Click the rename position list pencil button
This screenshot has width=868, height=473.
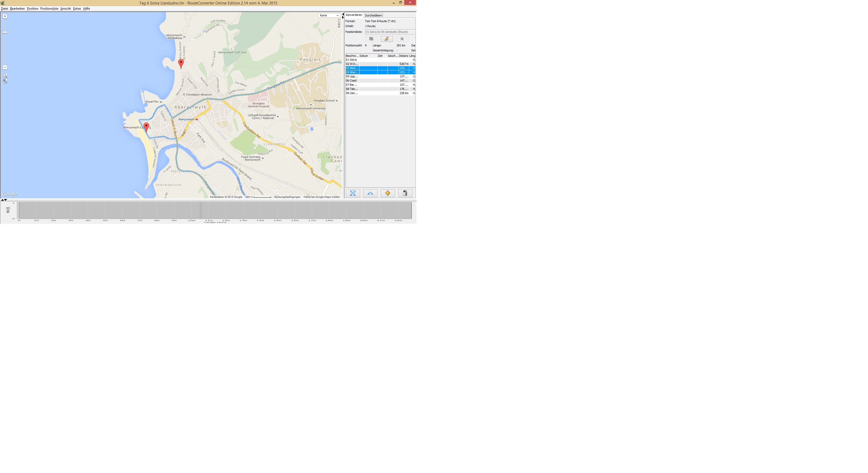pos(386,39)
